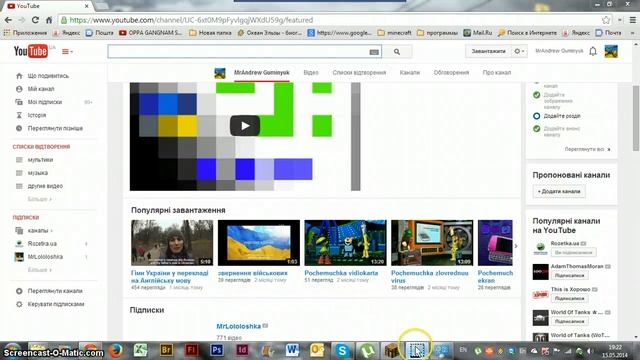Open Переглянути пізніше in sidebar
This screenshot has width=640, height=360.
click(55, 128)
